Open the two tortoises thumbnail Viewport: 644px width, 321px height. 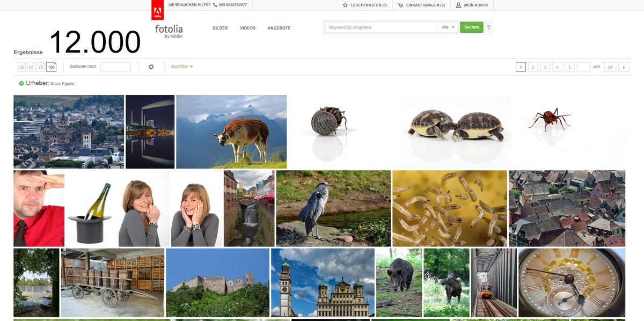(x=456, y=129)
